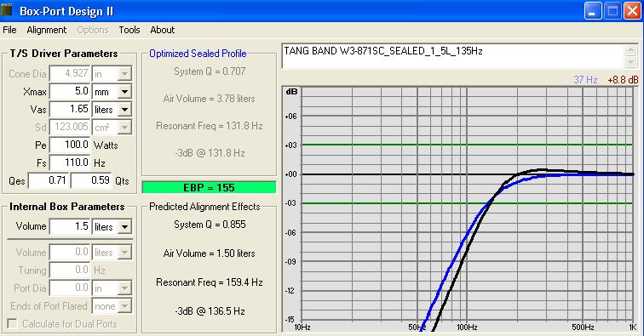Click the optimized System Q = 0.707 text
Image resolution: width=644 pixels, height=336 pixels.
210,71
